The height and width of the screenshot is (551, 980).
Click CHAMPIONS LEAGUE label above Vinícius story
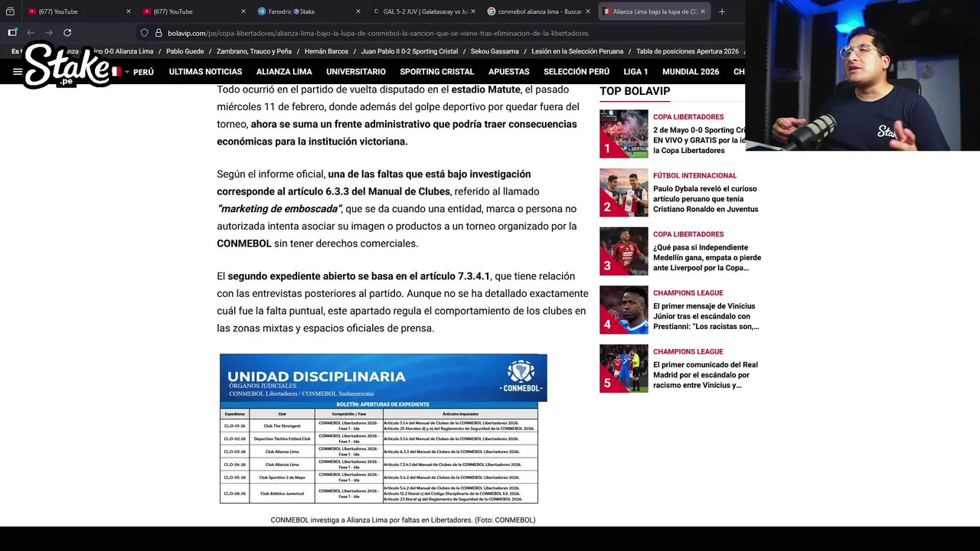click(688, 293)
